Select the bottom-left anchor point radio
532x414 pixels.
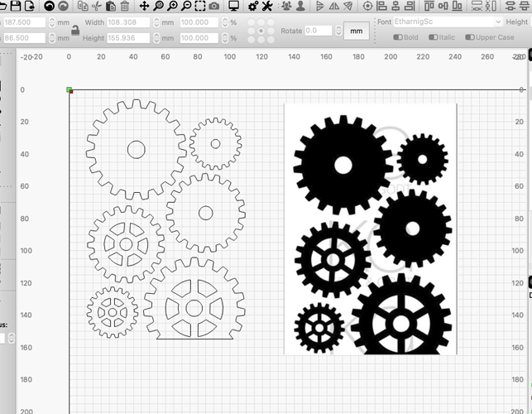pos(251,40)
